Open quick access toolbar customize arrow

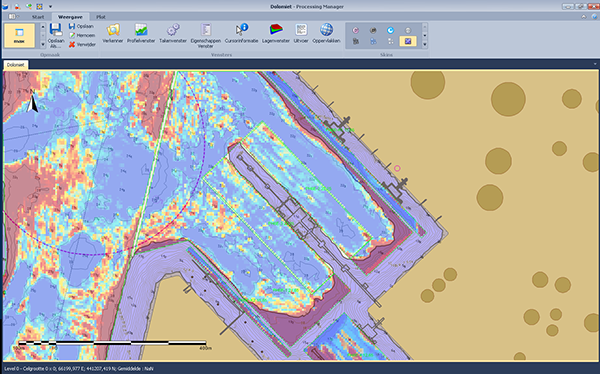click(x=50, y=7)
